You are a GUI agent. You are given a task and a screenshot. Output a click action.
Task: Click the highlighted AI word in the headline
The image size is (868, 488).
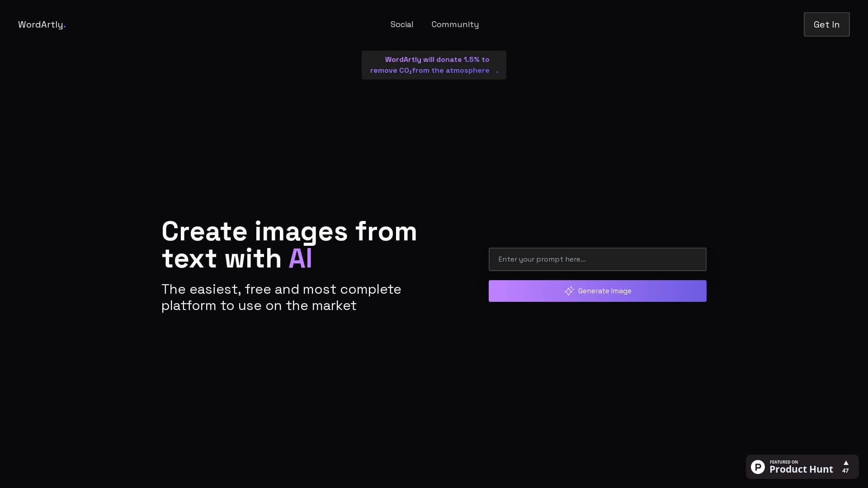300,258
